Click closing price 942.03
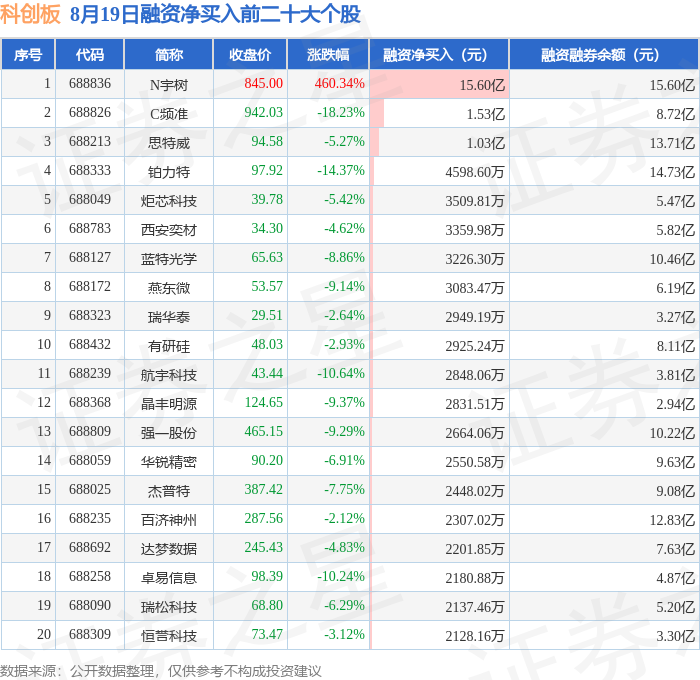Image resolution: width=700 pixels, height=680 pixels. pos(263,113)
